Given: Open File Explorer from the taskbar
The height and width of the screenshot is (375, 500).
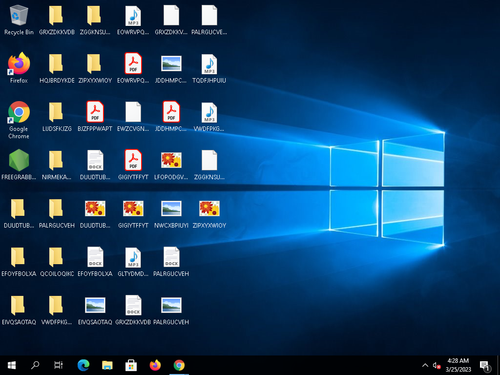Looking at the screenshot, I should [x=107, y=365].
